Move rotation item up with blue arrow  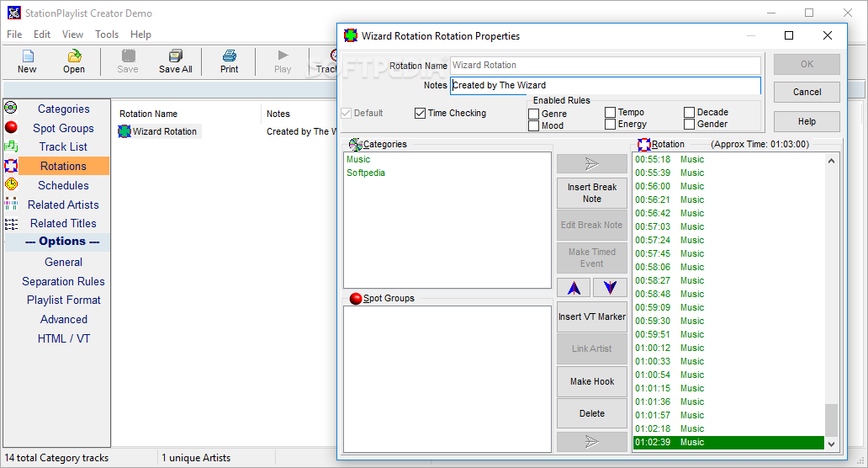pyautogui.click(x=574, y=288)
